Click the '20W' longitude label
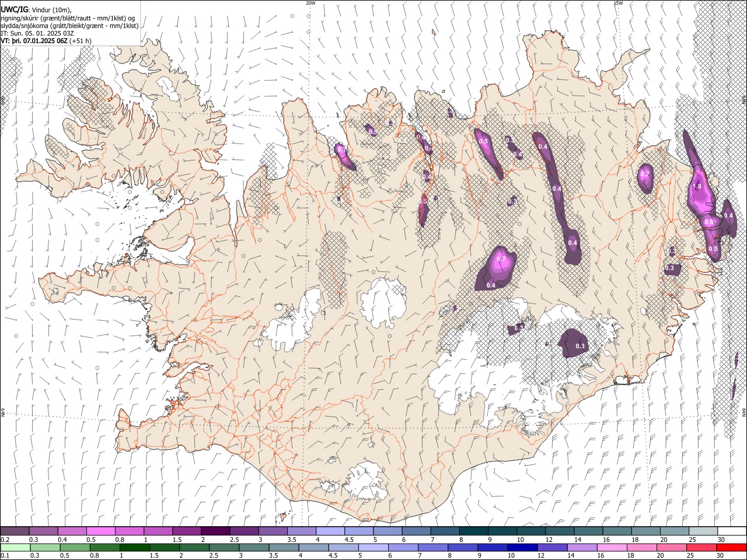 pyautogui.click(x=310, y=3)
